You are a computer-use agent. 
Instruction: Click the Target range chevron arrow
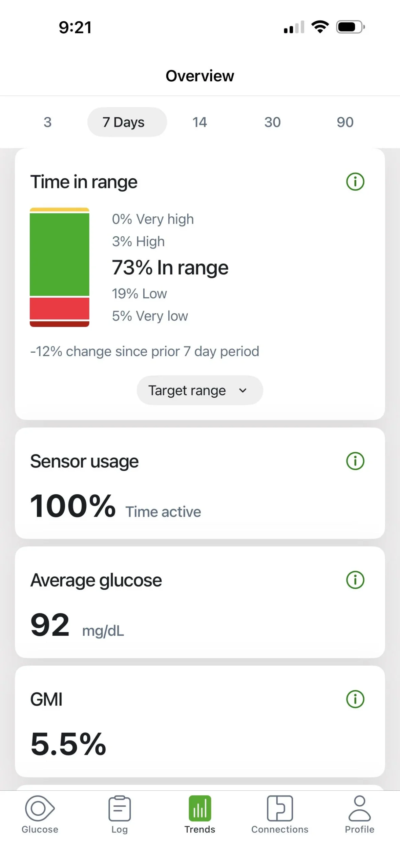point(243,390)
